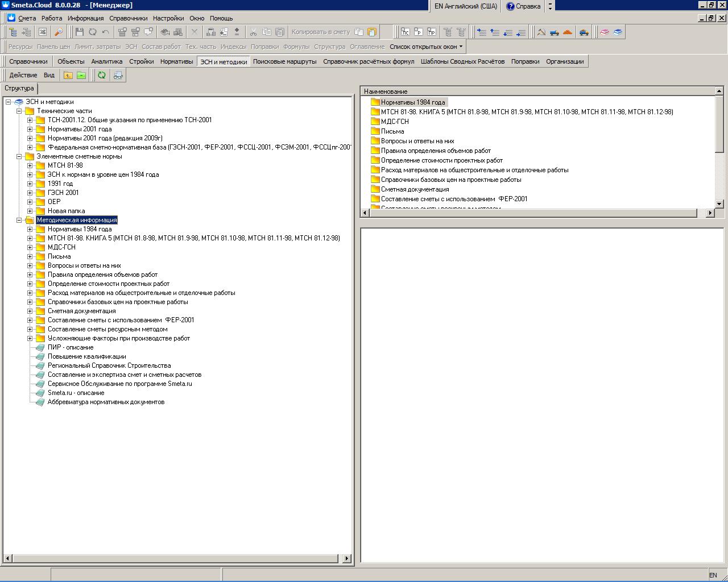
Task: Click the circular refresh icon beside save
Action: click(x=92, y=32)
